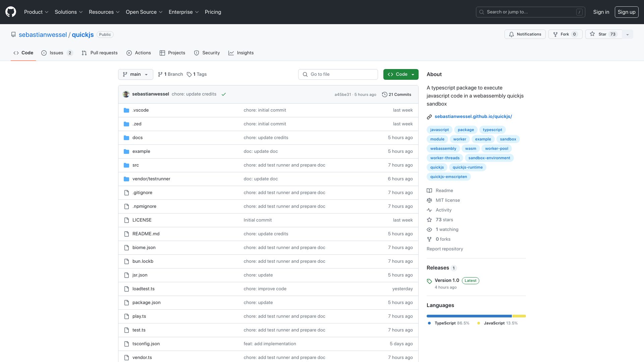Expand the Product menu
The height and width of the screenshot is (362, 644).
(36, 12)
